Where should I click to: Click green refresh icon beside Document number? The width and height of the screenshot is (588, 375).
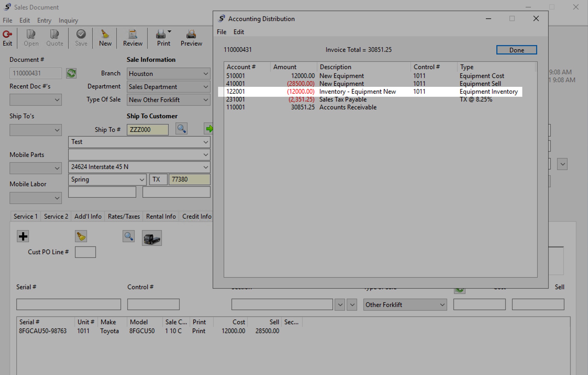71,73
